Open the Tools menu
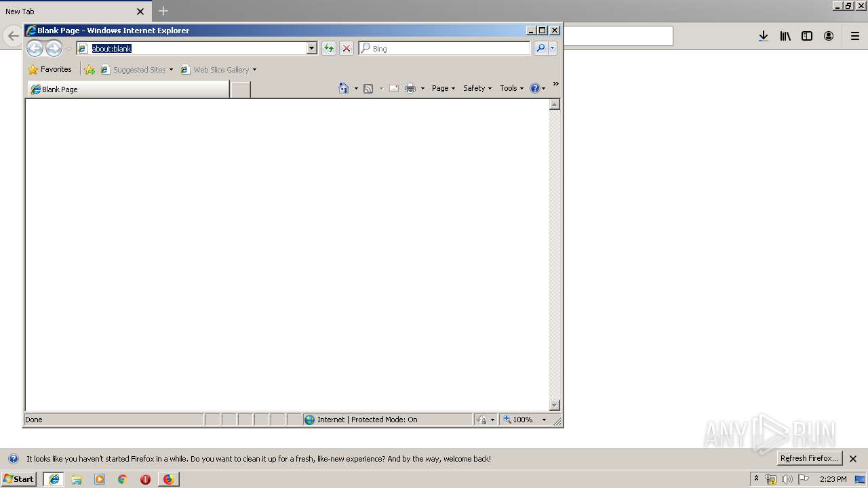 (512, 88)
